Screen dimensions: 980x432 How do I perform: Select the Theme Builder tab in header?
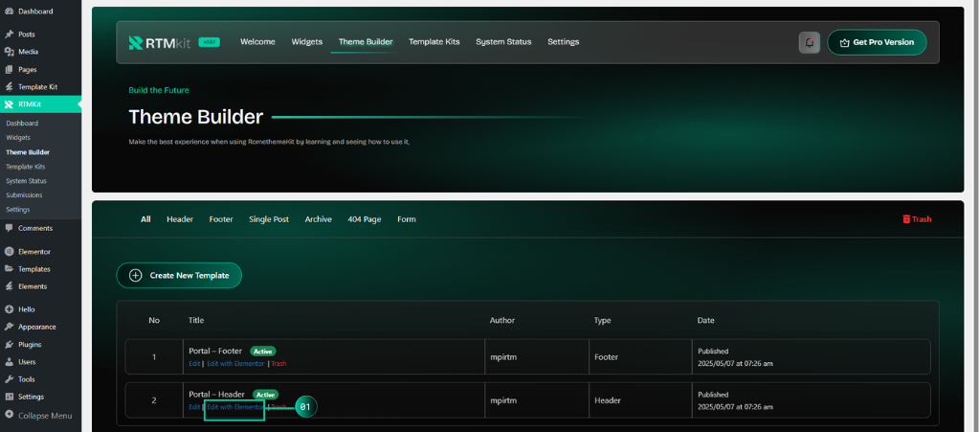366,42
